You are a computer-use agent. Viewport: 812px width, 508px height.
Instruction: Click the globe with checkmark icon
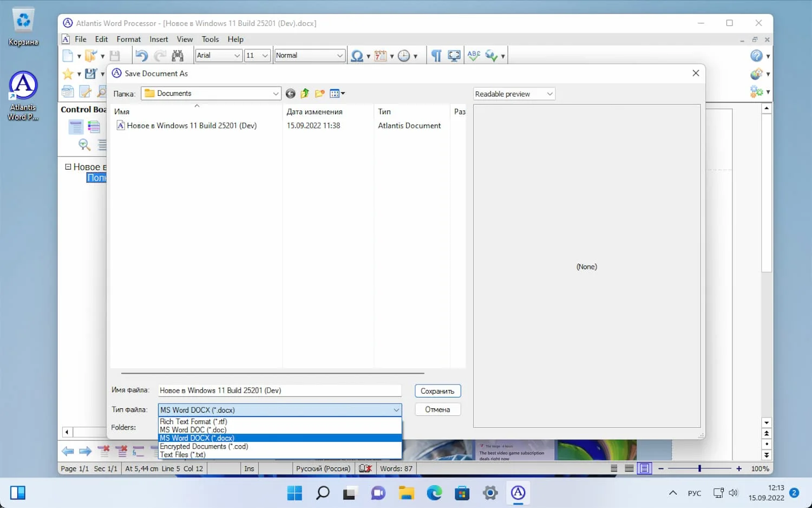click(x=492, y=56)
